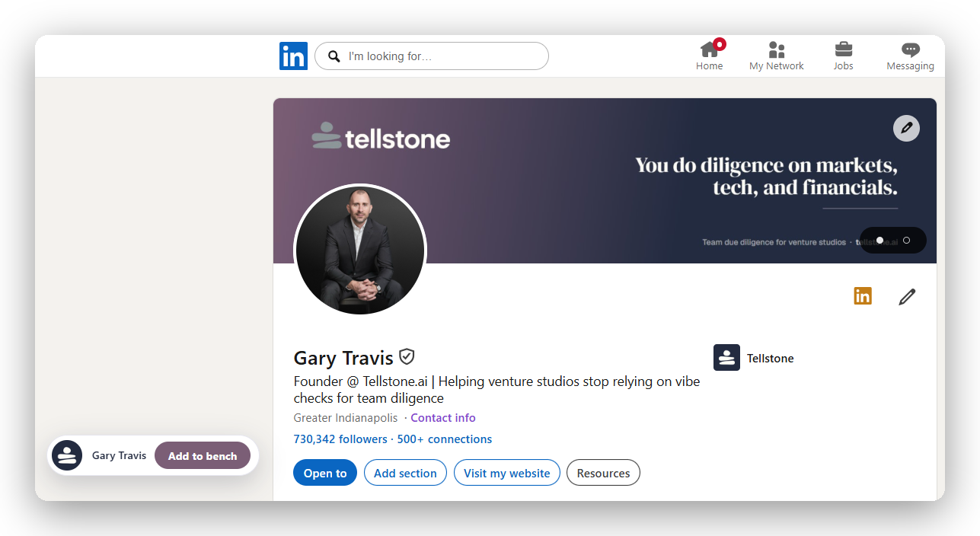The image size is (980, 536).
Task: Click Add section button
Action: [x=405, y=473]
